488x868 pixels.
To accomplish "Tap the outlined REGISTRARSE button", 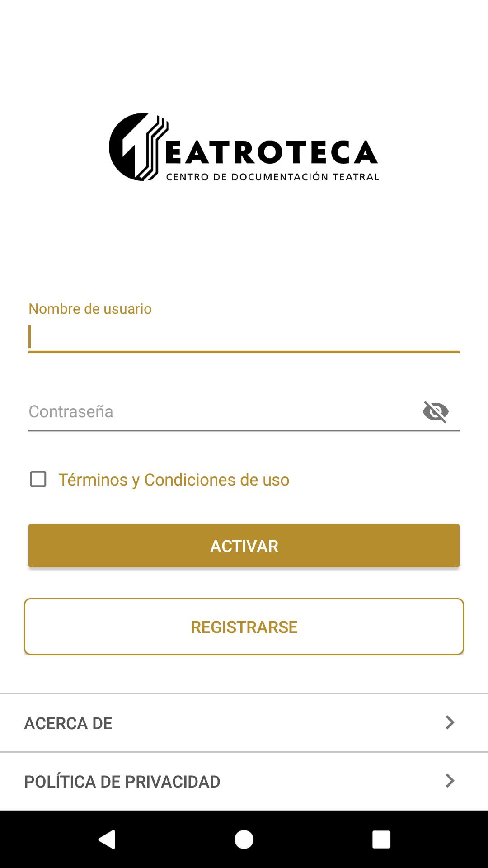I will (x=244, y=627).
